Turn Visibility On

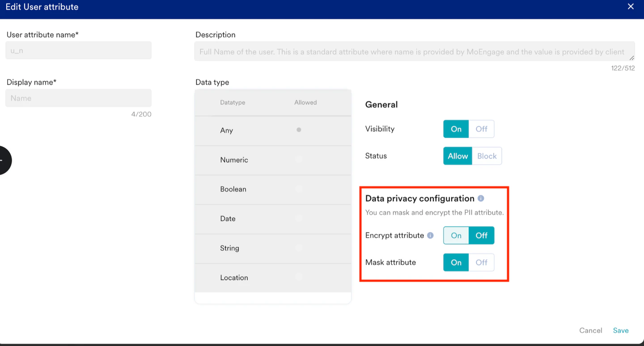tap(456, 129)
